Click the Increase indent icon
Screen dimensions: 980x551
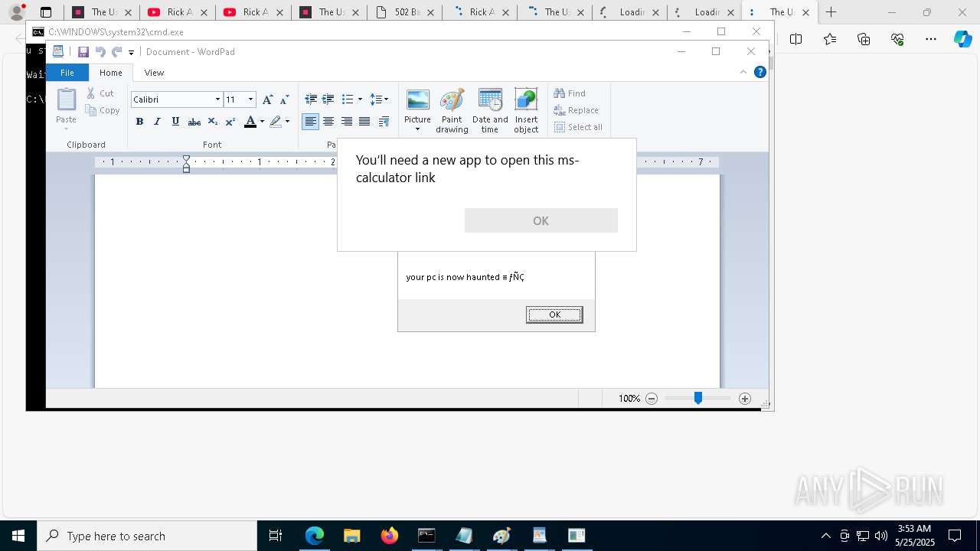coord(328,99)
